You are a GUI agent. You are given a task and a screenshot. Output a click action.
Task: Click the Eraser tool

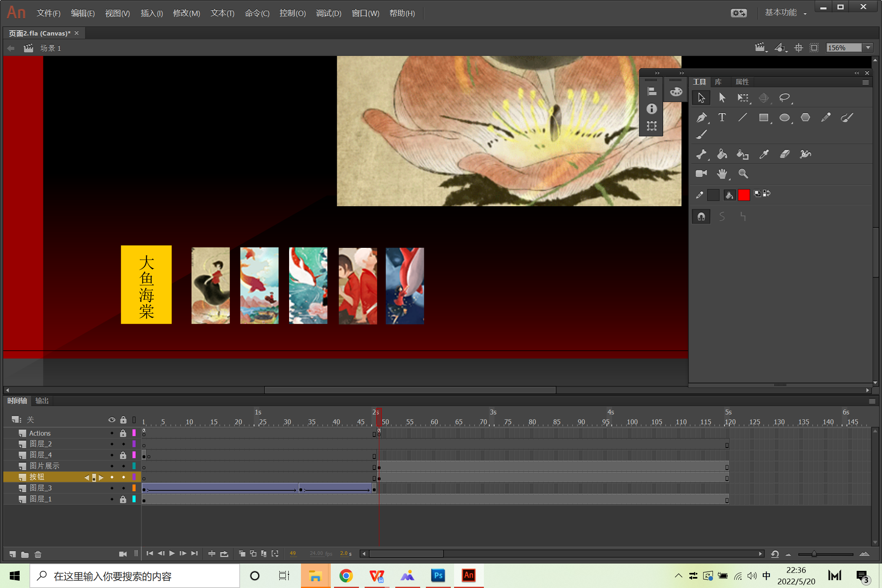(x=784, y=154)
